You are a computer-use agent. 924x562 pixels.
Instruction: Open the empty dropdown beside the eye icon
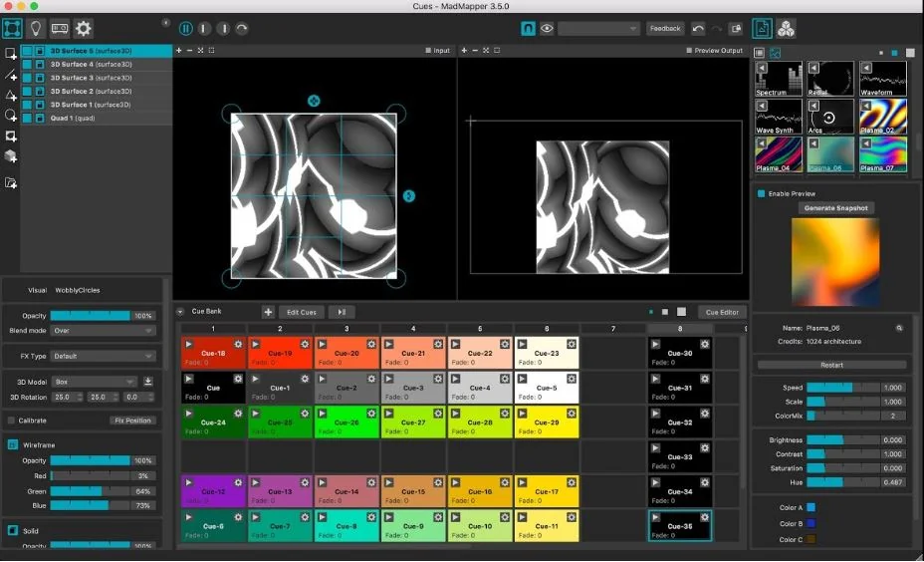598,28
